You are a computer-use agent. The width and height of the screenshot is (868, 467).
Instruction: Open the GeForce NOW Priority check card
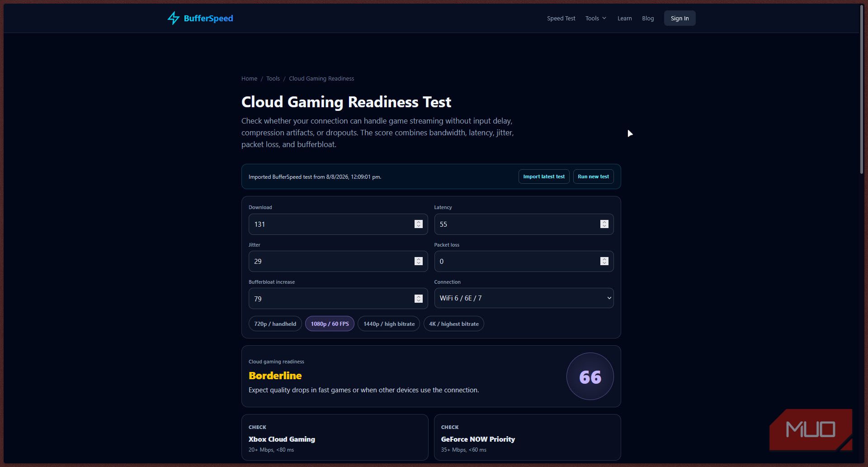527,438
